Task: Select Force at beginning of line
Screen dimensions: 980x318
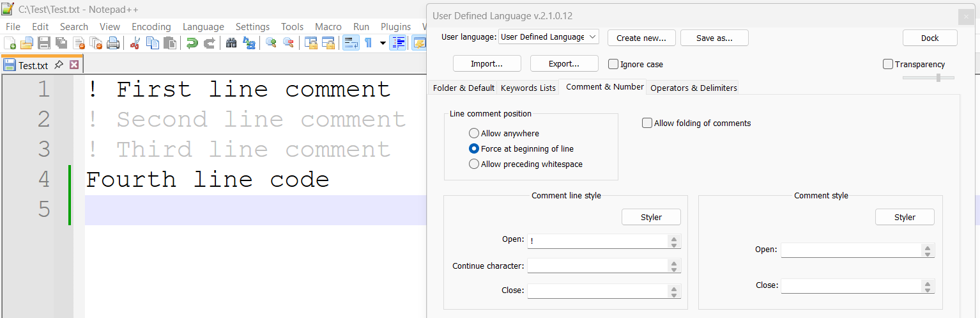Action: point(474,148)
